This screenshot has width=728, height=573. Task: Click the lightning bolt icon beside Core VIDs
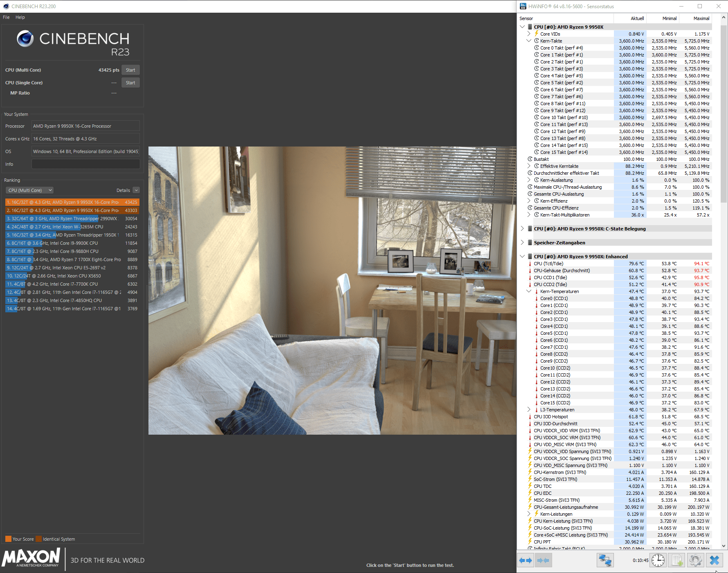(537, 34)
